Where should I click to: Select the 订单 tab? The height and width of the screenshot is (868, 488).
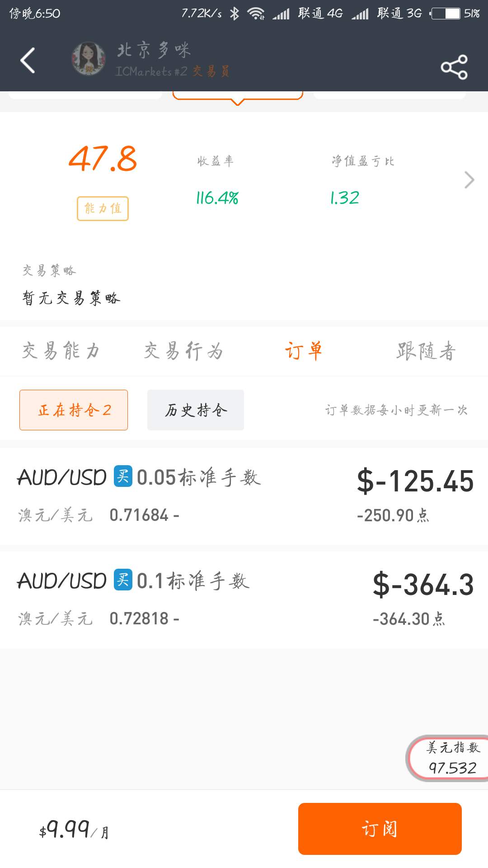304,351
